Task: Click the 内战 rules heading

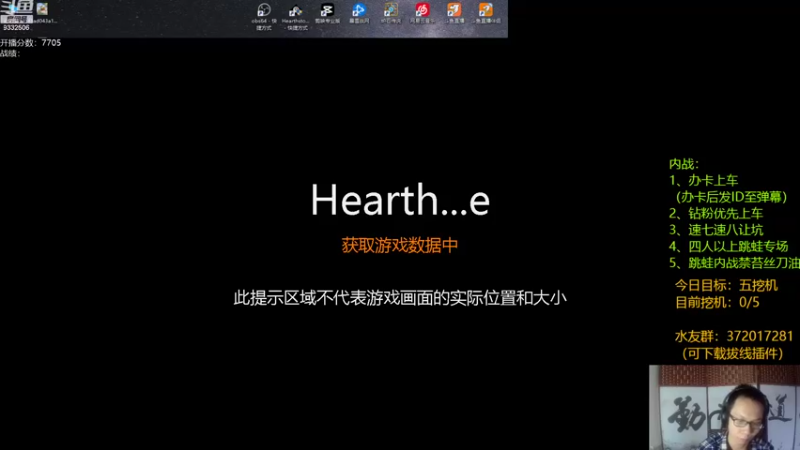Action: (x=684, y=164)
